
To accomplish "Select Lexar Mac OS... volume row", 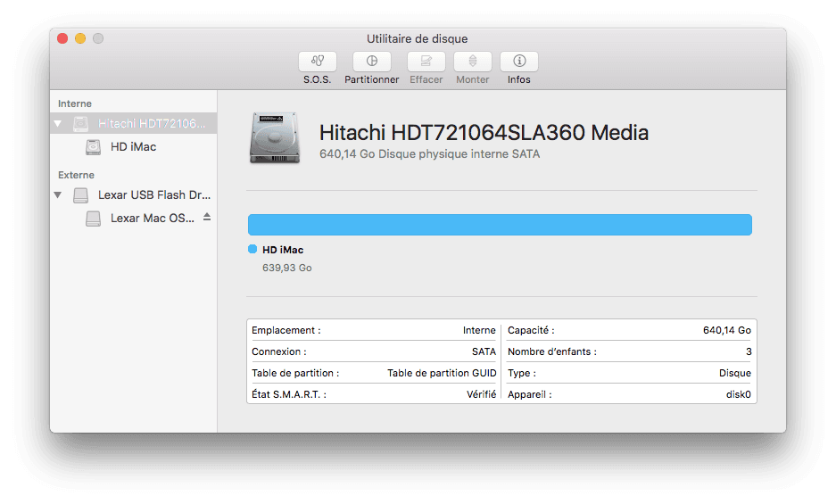I will click(x=133, y=219).
